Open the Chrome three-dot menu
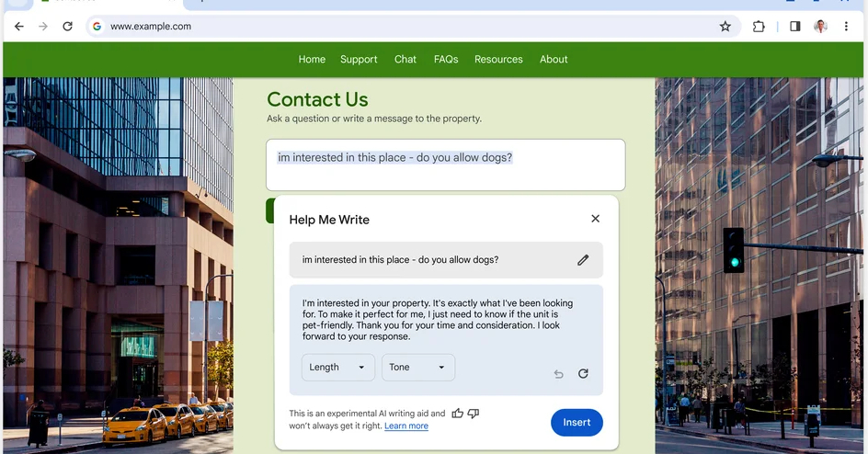868x454 pixels. (x=846, y=26)
